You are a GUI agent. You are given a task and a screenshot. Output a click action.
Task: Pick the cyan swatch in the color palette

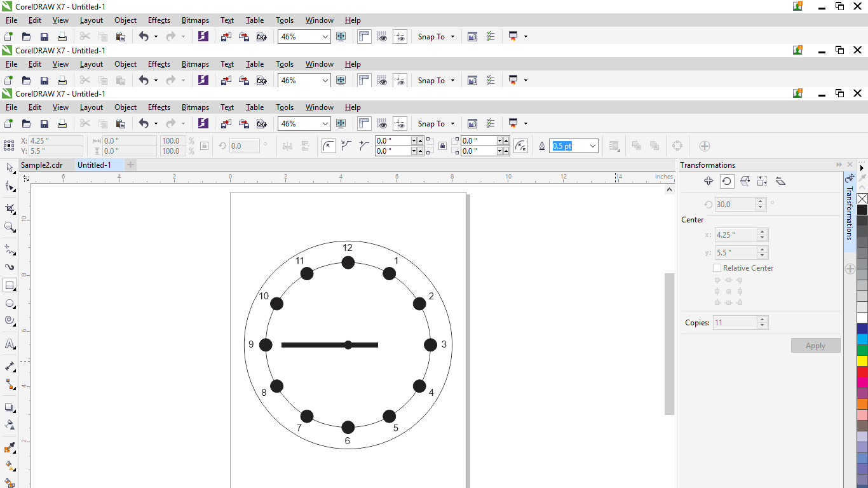click(x=862, y=339)
